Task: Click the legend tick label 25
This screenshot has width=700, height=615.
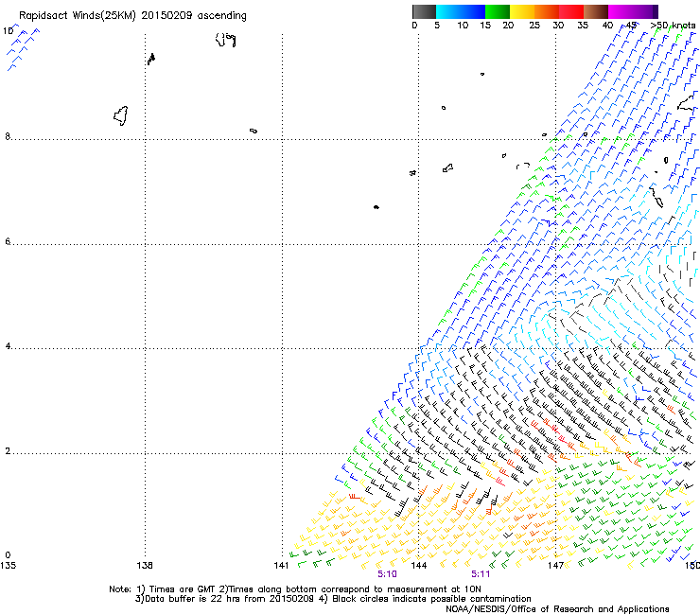Action: coord(534,26)
